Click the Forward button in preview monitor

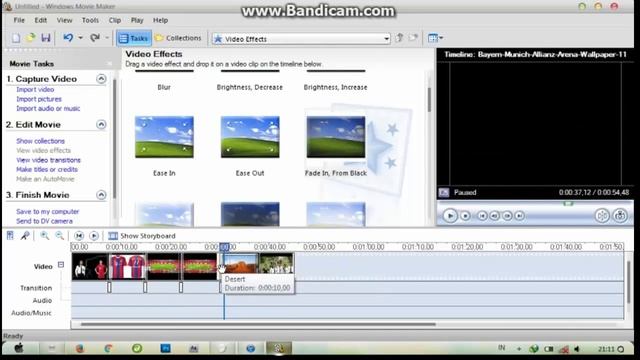pos(520,216)
